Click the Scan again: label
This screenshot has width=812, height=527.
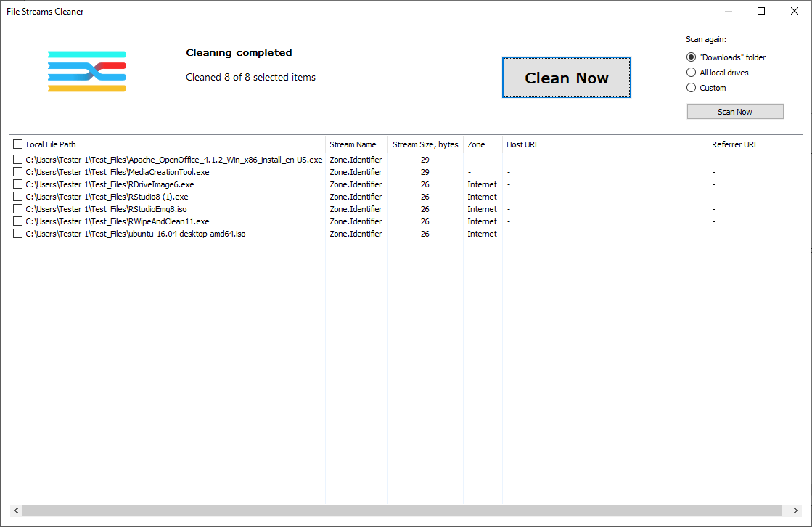706,39
